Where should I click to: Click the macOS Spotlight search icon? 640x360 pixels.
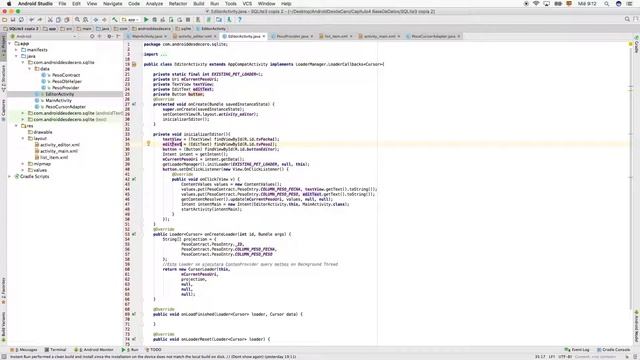[607, 4]
